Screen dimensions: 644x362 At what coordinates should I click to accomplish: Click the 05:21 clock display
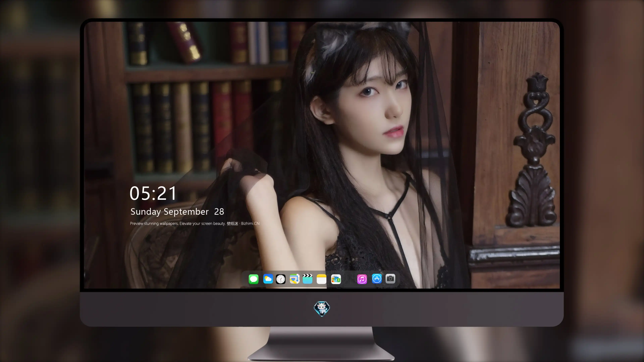point(153,193)
